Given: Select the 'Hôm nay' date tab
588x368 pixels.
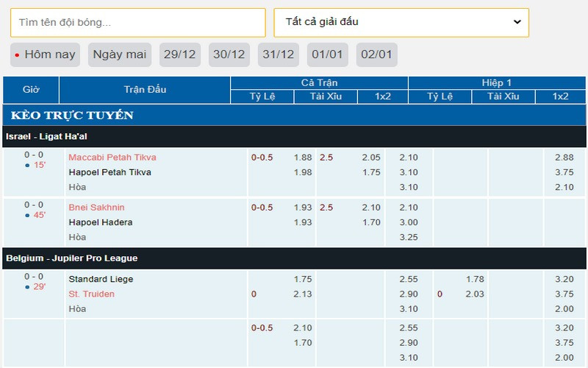Looking at the screenshot, I should [46, 54].
